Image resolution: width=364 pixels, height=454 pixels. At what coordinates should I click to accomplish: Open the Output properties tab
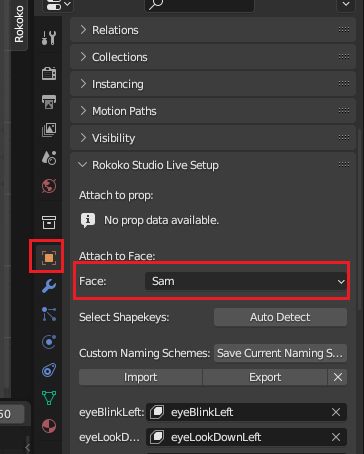(49, 102)
